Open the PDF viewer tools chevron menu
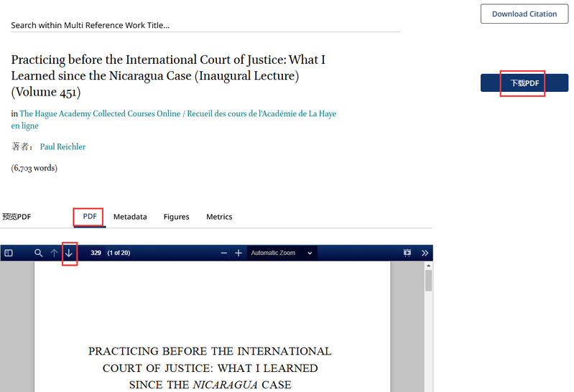The height and width of the screenshot is (392, 574). coord(425,253)
